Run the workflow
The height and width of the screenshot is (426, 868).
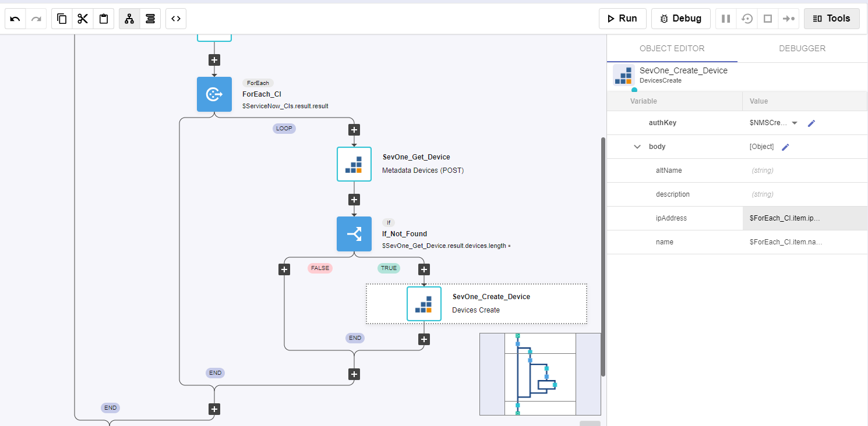(622, 19)
